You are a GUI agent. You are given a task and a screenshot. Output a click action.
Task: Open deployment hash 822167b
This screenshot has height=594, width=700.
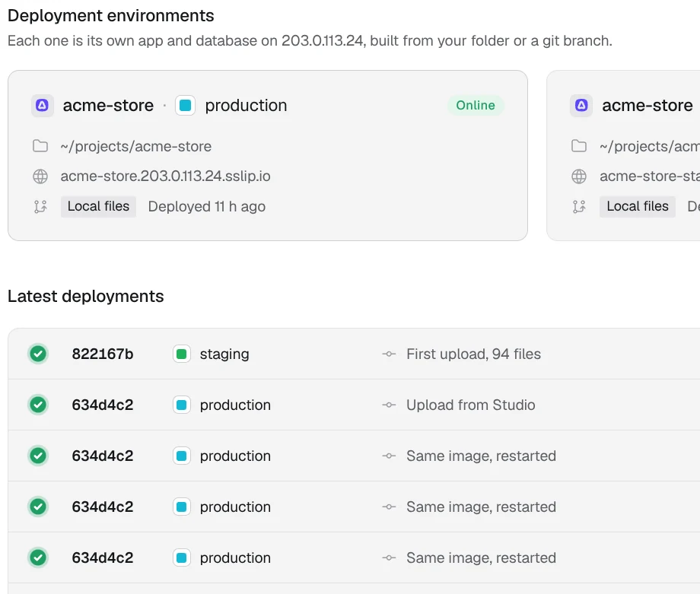[x=103, y=354]
